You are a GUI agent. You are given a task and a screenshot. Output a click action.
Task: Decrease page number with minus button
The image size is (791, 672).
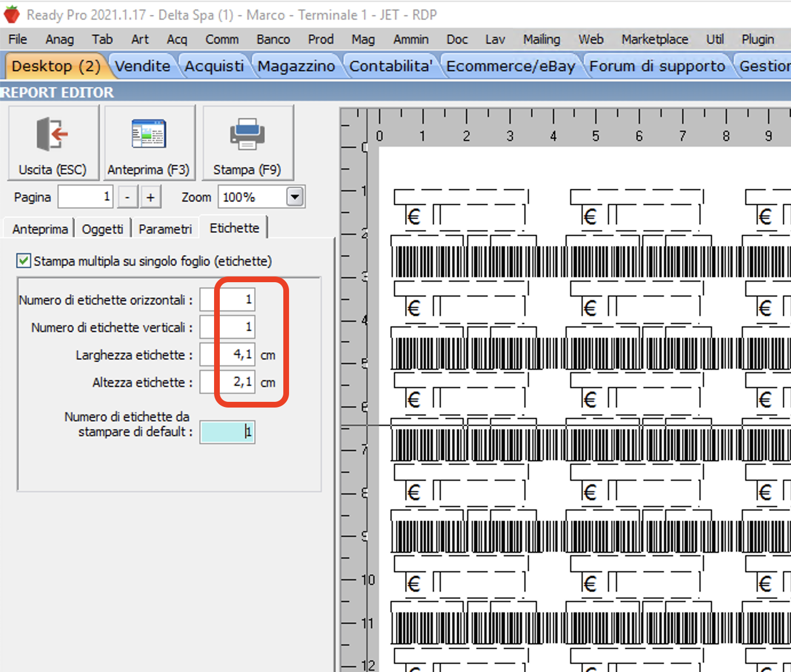coord(128,197)
